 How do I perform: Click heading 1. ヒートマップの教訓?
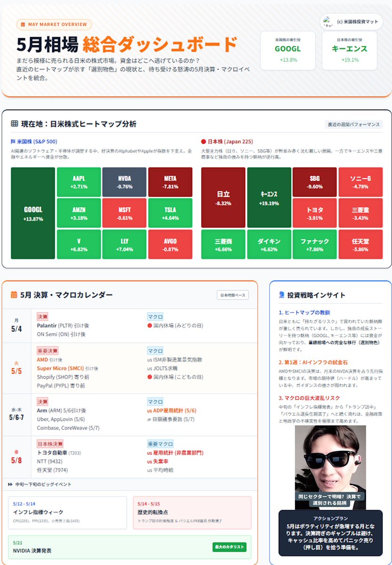click(304, 312)
